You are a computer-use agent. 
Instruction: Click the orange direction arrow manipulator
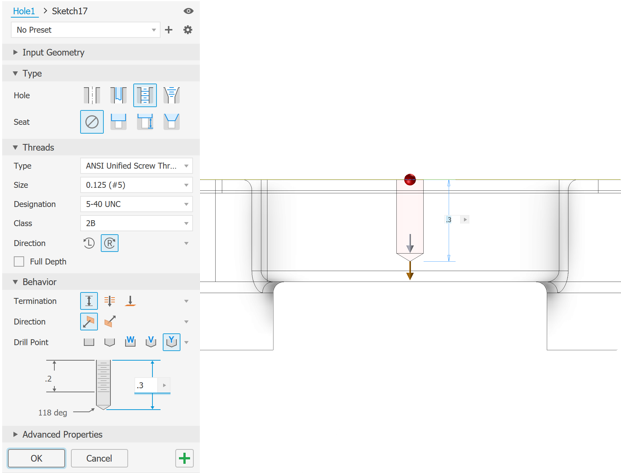point(410,272)
